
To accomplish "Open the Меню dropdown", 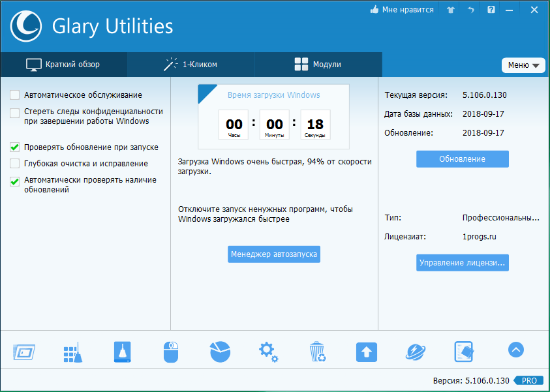I will [523, 65].
